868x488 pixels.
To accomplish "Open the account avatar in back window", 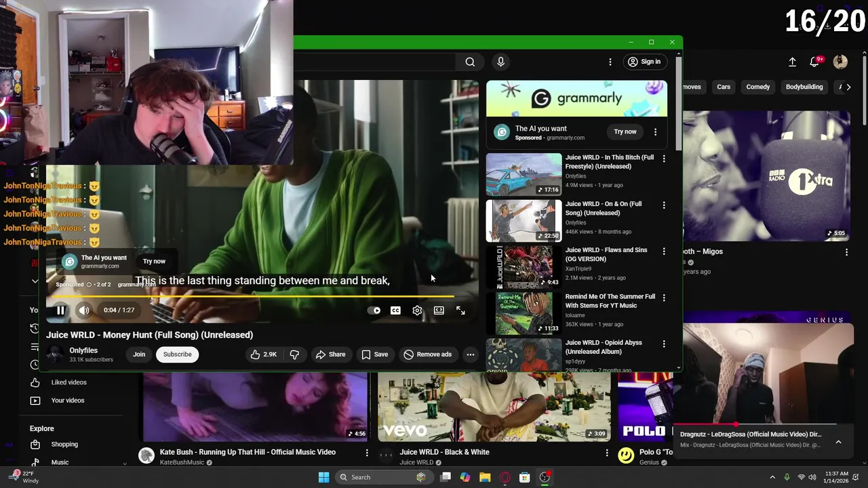I will click(840, 62).
